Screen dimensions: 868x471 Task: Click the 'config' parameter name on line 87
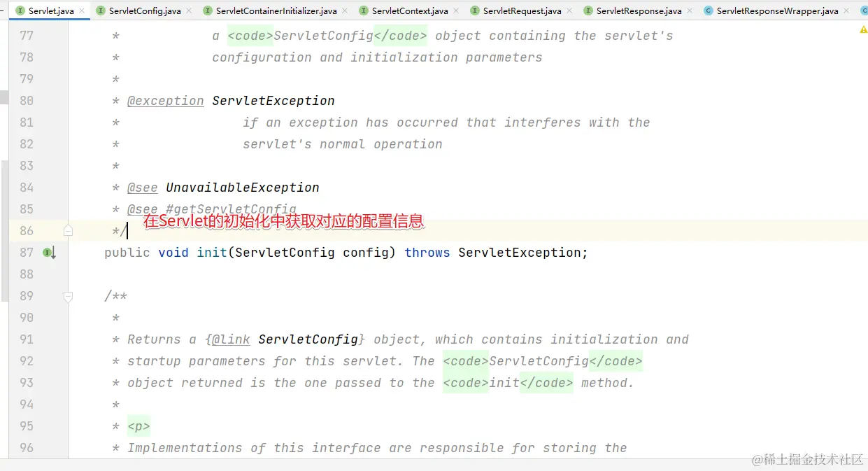366,253
